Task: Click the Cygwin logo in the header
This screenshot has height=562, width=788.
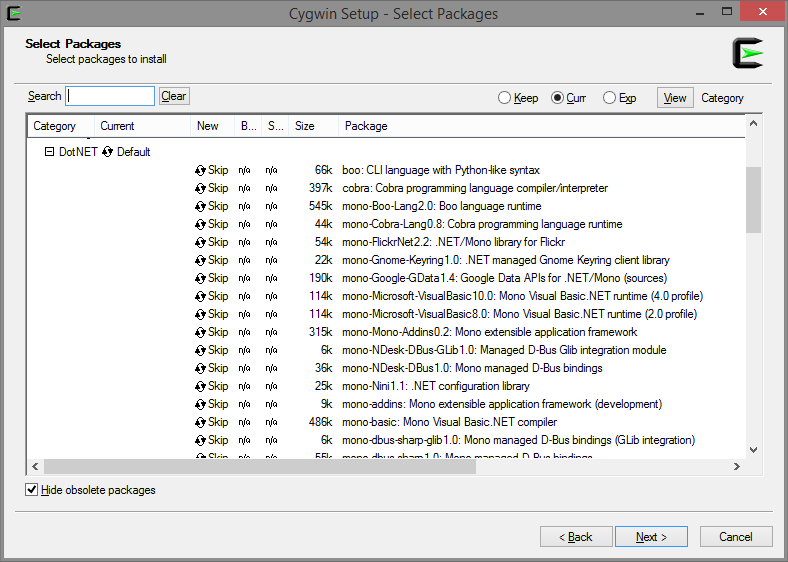Action: click(747, 53)
